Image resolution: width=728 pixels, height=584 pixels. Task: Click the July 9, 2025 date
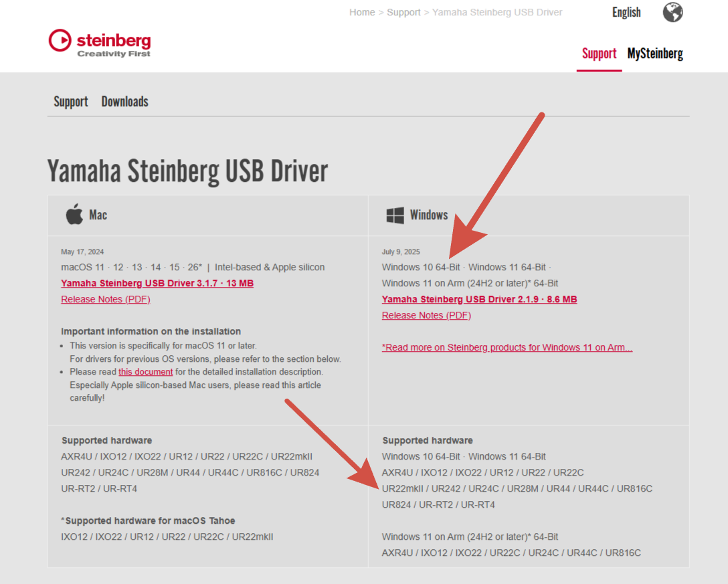tap(401, 252)
